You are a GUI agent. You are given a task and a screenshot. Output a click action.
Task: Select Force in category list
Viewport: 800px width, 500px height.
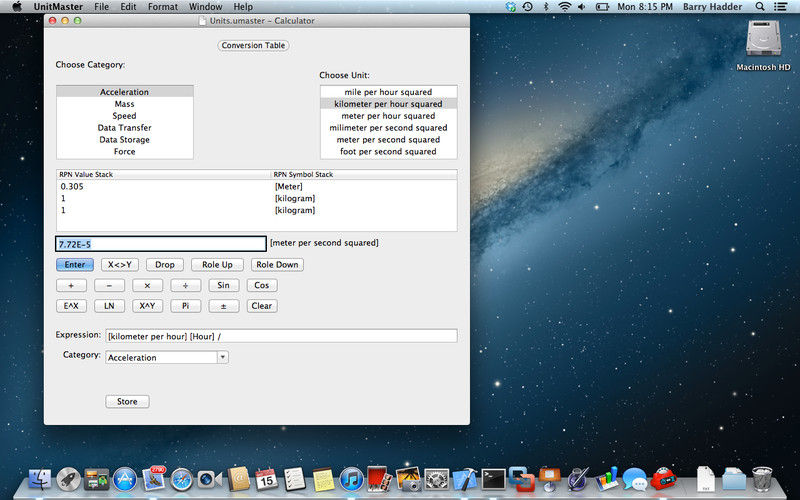[124, 152]
